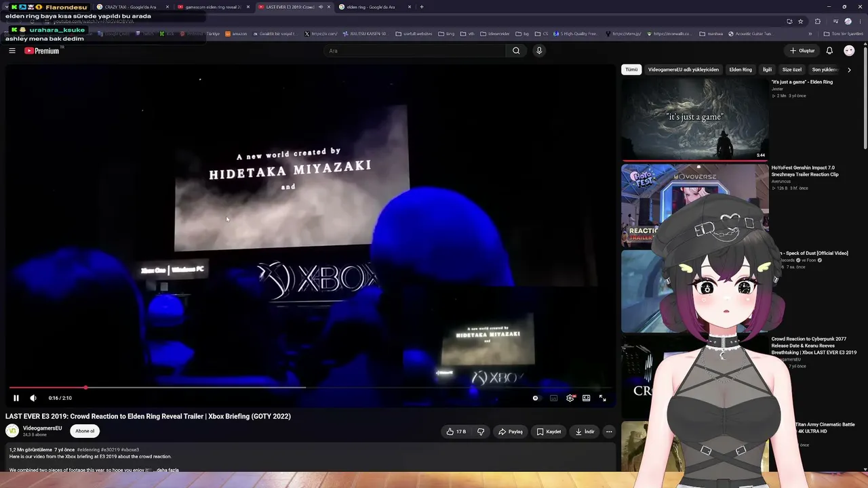Click the search magnifier button

point(516,51)
